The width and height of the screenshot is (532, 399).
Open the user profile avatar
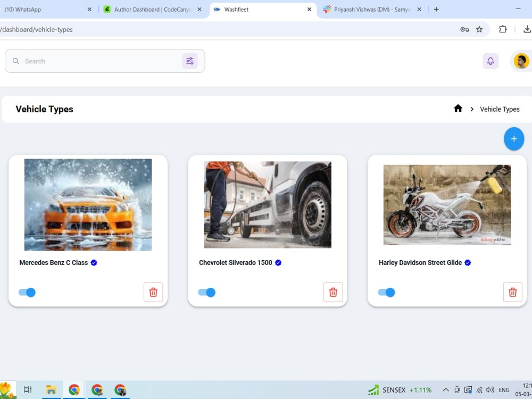pos(521,61)
